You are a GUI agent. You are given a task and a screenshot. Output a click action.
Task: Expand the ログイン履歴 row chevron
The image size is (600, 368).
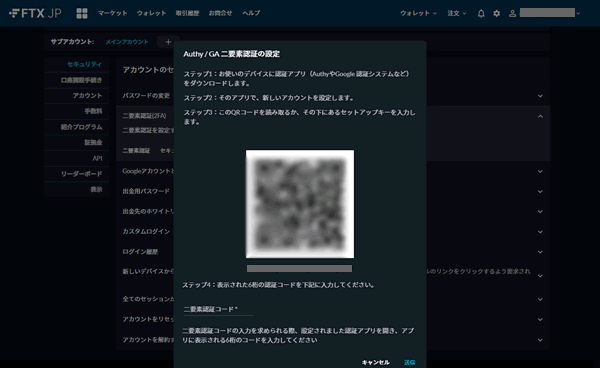coord(540,252)
